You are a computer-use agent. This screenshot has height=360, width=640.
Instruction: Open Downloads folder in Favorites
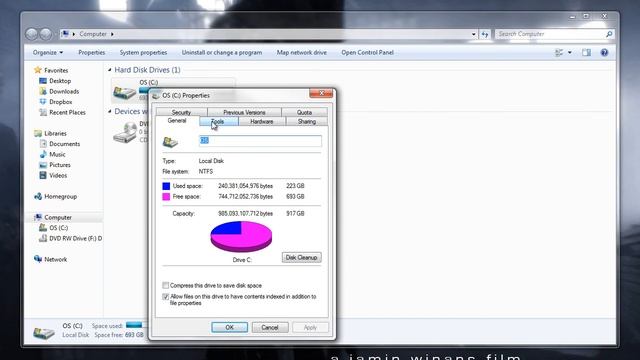coord(64,91)
